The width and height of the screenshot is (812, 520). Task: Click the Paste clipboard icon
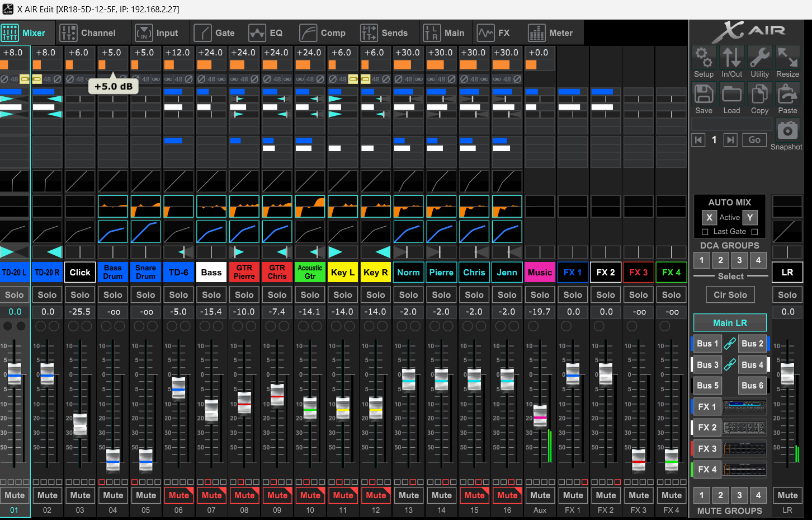(787, 94)
